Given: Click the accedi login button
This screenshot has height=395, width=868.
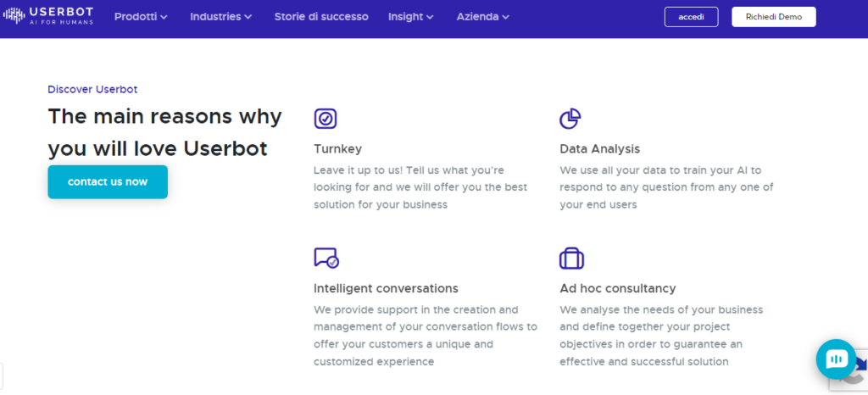Looking at the screenshot, I should [692, 17].
